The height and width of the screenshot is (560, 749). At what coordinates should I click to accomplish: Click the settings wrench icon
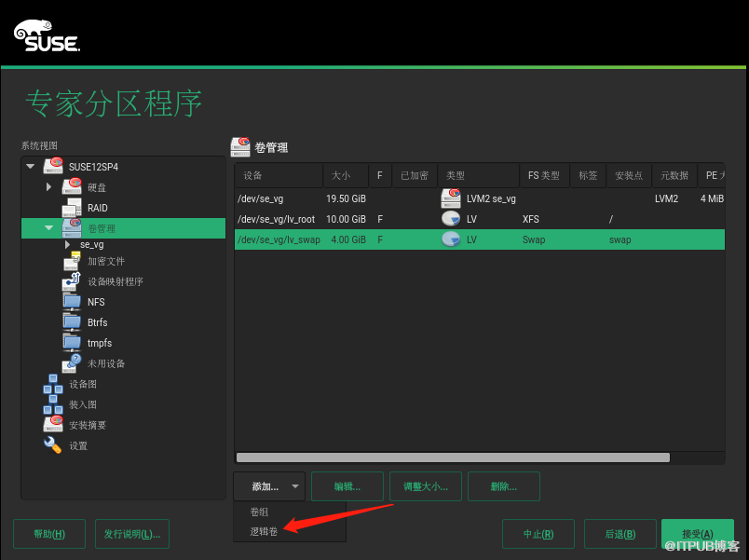point(52,444)
